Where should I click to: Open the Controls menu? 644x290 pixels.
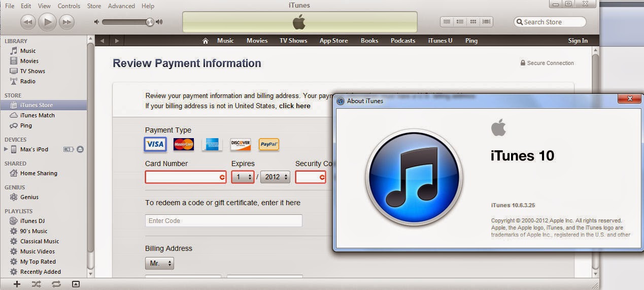coord(69,6)
